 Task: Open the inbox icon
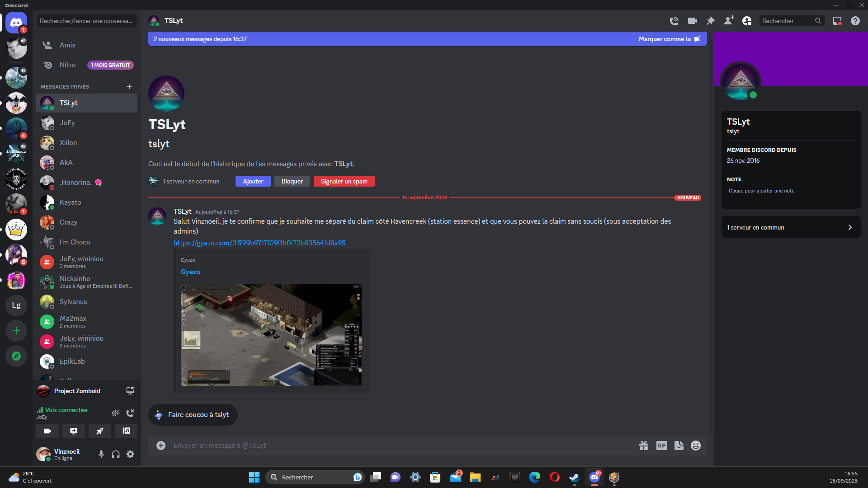point(837,21)
